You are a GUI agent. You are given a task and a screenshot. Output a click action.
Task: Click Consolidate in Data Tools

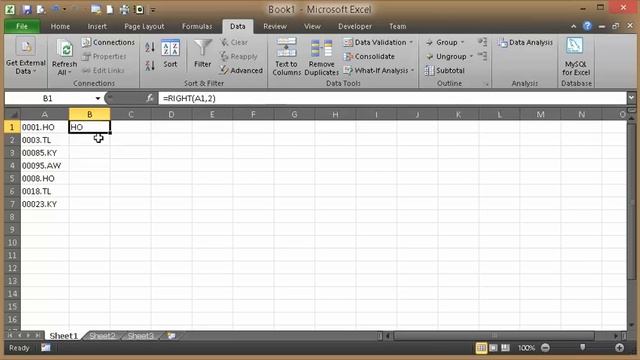pyautogui.click(x=369, y=56)
